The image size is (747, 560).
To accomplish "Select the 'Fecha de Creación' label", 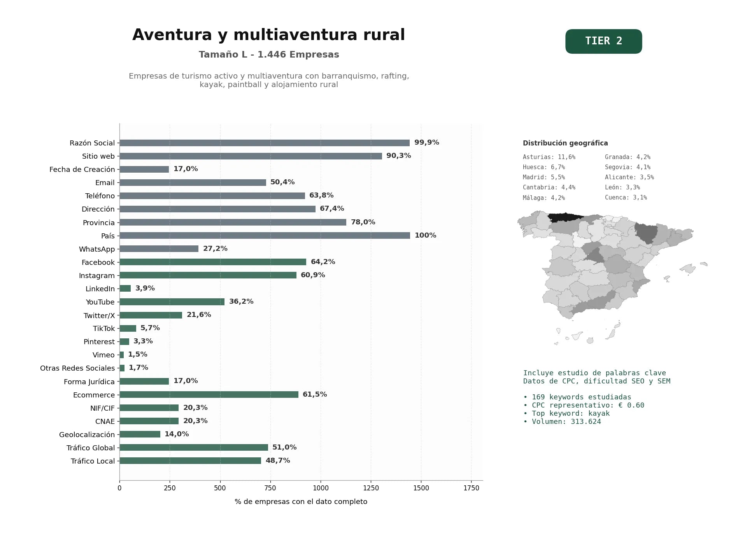I will [x=82, y=170].
